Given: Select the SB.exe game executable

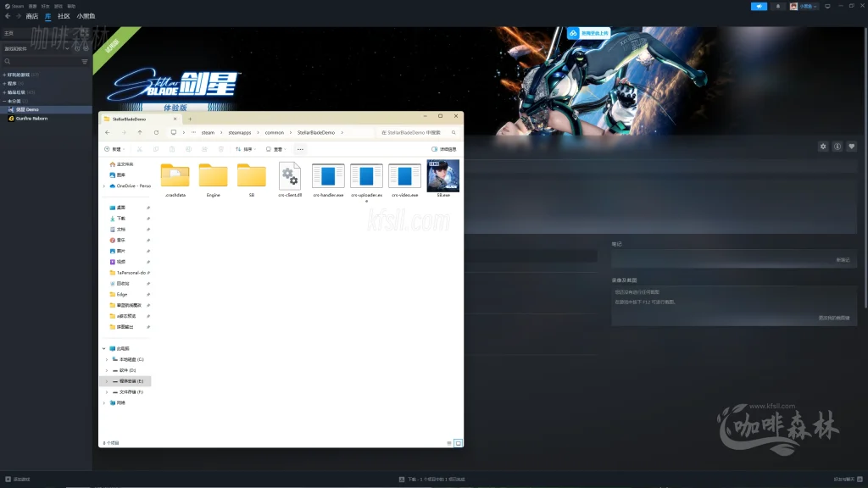Looking at the screenshot, I should point(442,179).
